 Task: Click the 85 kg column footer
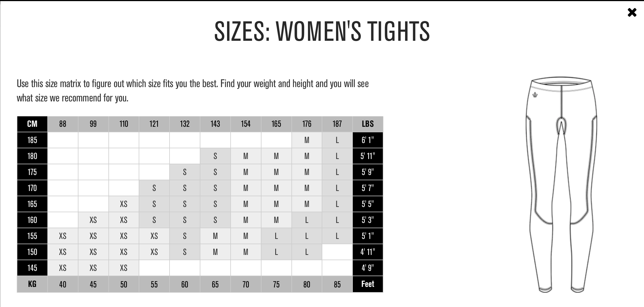tap(337, 284)
